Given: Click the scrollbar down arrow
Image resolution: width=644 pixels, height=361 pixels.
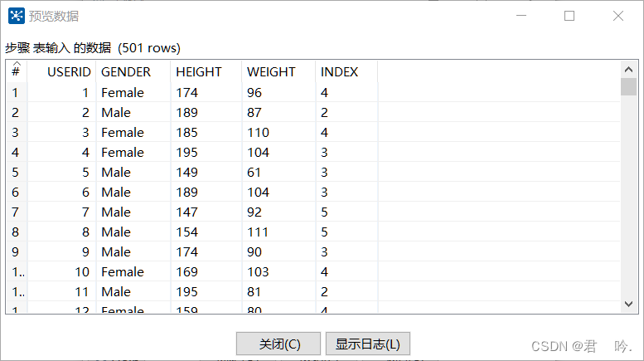Looking at the screenshot, I should (x=628, y=305).
